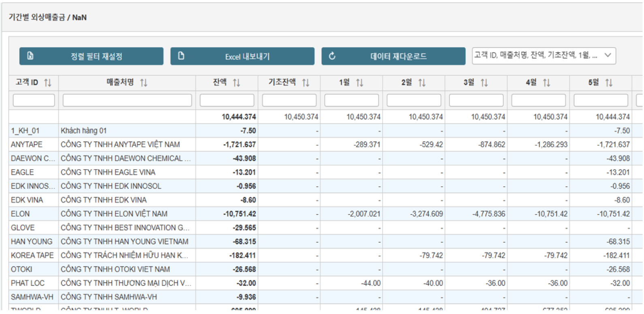
Task: Click the 잔액 column sort arrows
Action: (x=237, y=83)
